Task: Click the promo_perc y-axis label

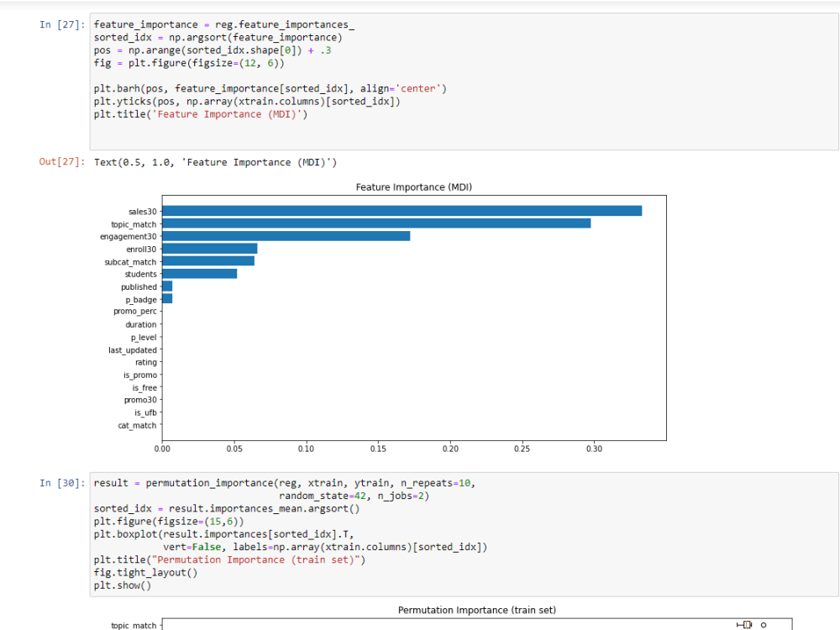Action: 135,312
